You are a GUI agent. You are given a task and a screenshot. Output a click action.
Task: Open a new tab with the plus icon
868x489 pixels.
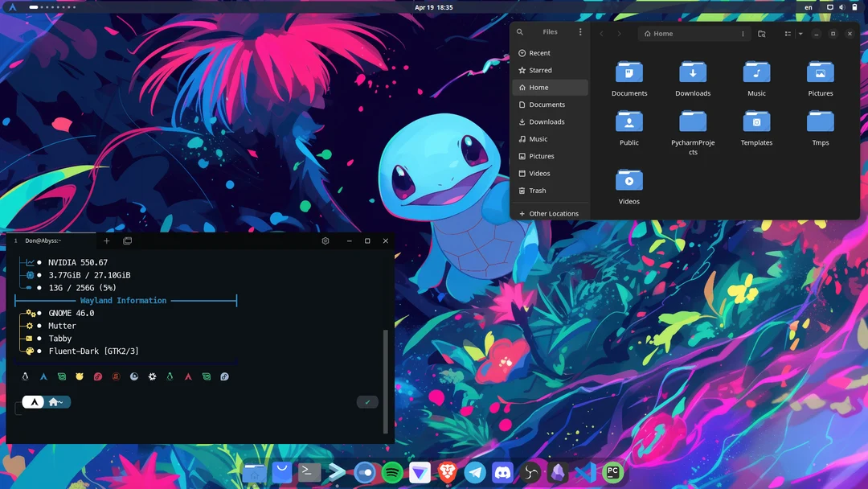106,240
